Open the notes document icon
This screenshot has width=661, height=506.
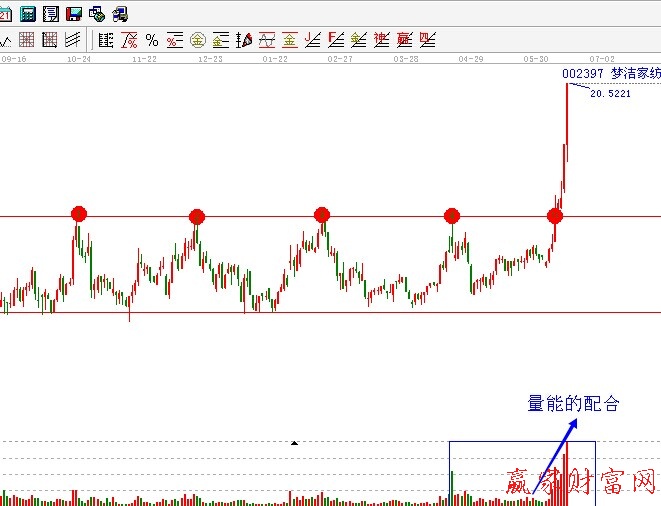click(50, 14)
